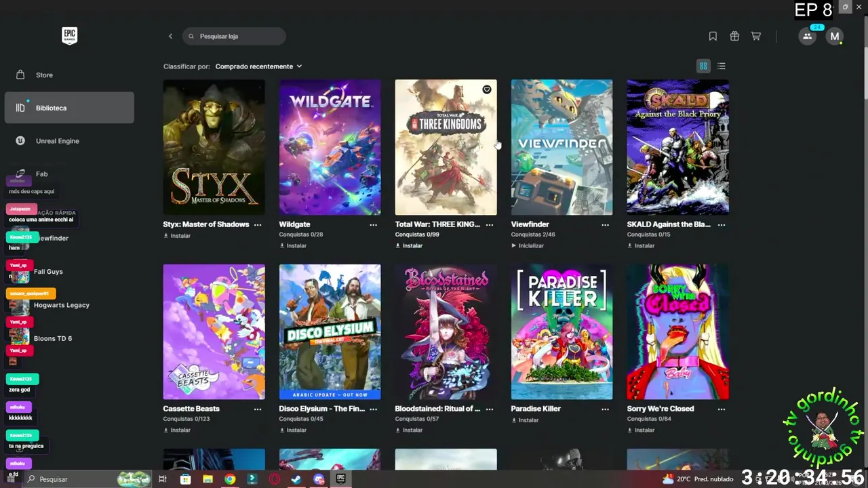Click Paradise Killer title text
The height and width of the screenshot is (488, 868).
coord(536,409)
